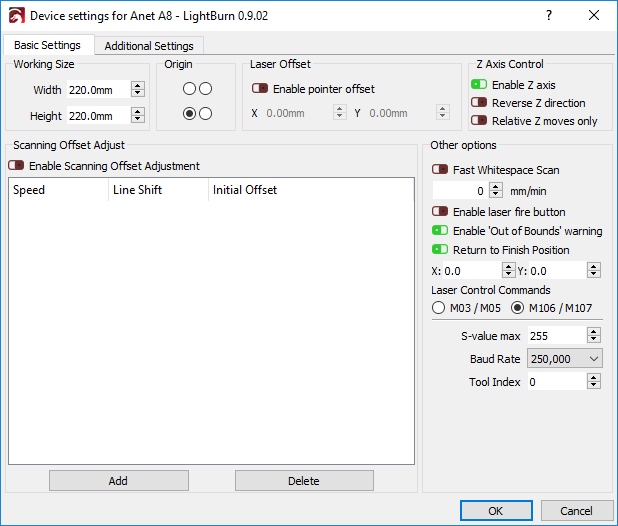Viewport: 618px width, 526px height.
Task: Click the Delete button
Action: tap(304, 481)
